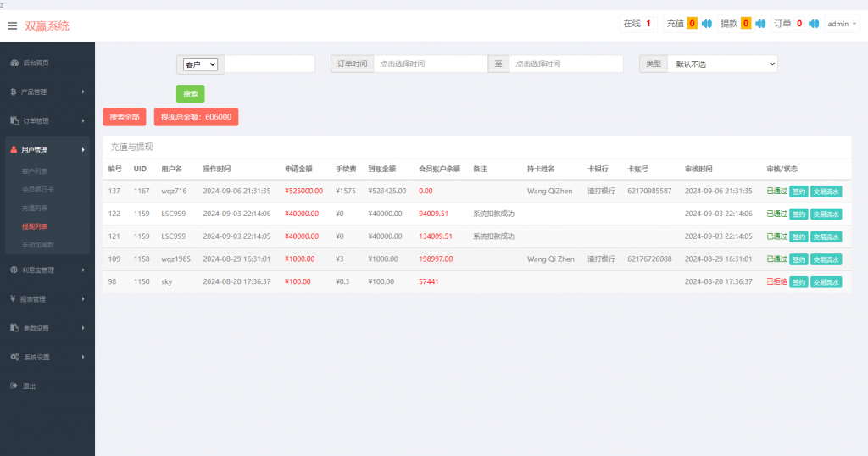Select 会员银行卡 in the sidebar submenu
Viewport: 868px width, 456px height.
(x=38, y=189)
